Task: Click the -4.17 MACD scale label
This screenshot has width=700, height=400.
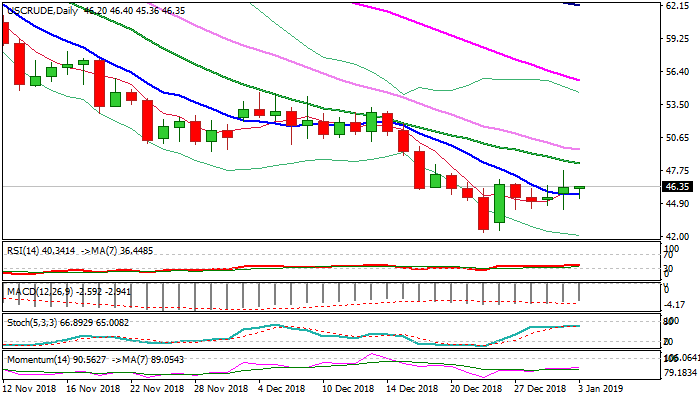Action: pos(678,304)
